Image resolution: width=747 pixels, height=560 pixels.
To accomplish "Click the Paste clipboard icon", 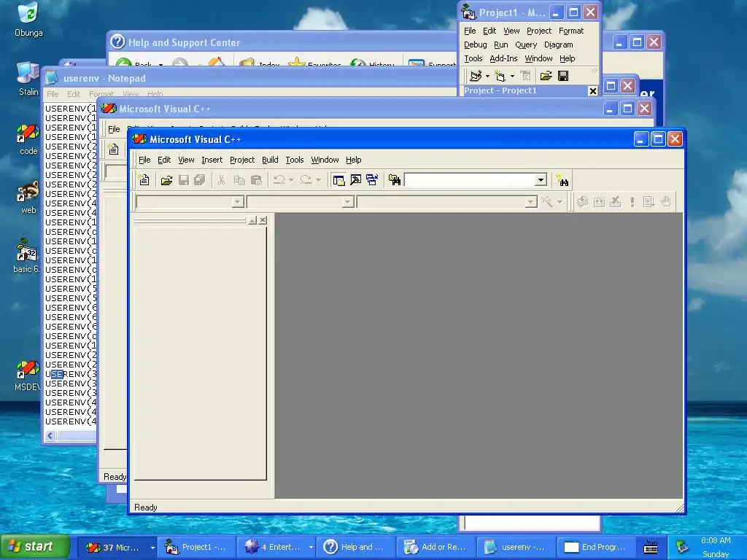I will point(256,180).
